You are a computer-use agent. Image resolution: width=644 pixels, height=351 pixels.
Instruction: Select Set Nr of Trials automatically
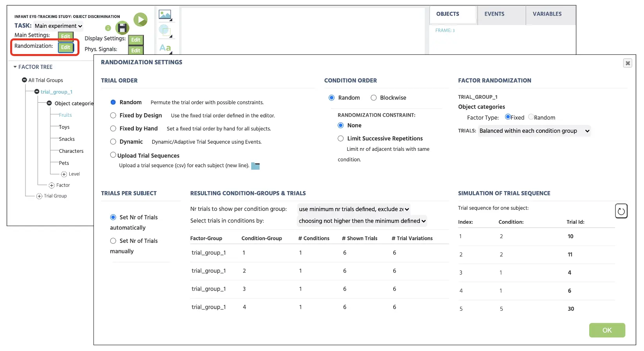[113, 217]
